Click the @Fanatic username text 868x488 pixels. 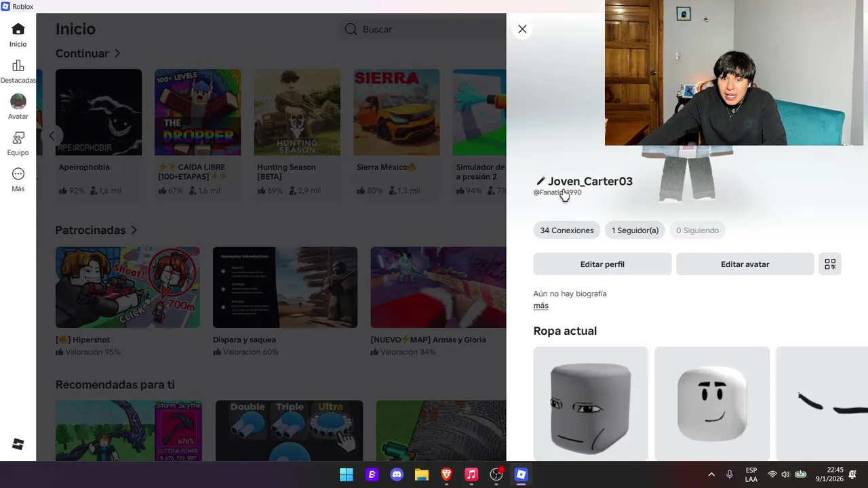click(557, 192)
